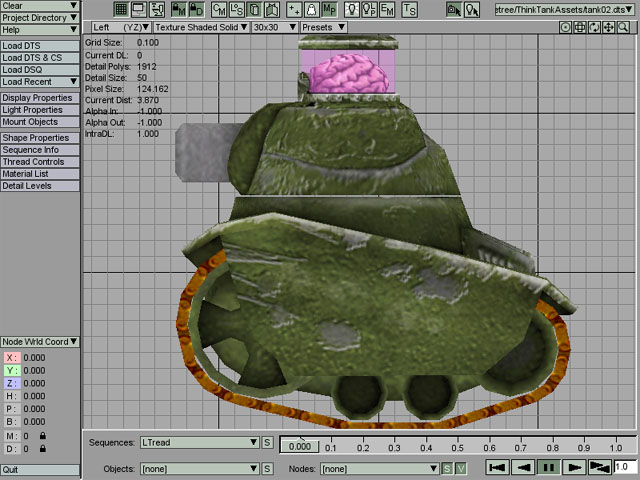Screen dimensions: 640x480
Task: Toggle the grid display toolbar icon
Action: [x=121, y=9]
